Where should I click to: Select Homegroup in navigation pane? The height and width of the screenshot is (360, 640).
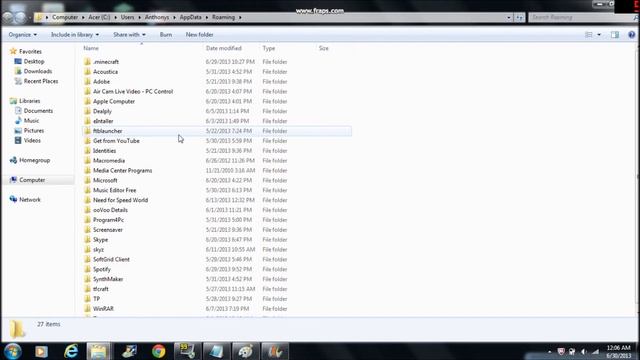(x=34, y=160)
